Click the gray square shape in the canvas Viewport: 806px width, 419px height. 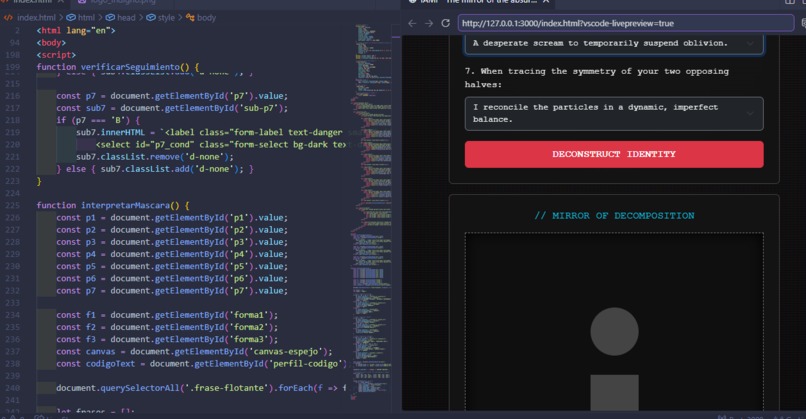(x=614, y=392)
